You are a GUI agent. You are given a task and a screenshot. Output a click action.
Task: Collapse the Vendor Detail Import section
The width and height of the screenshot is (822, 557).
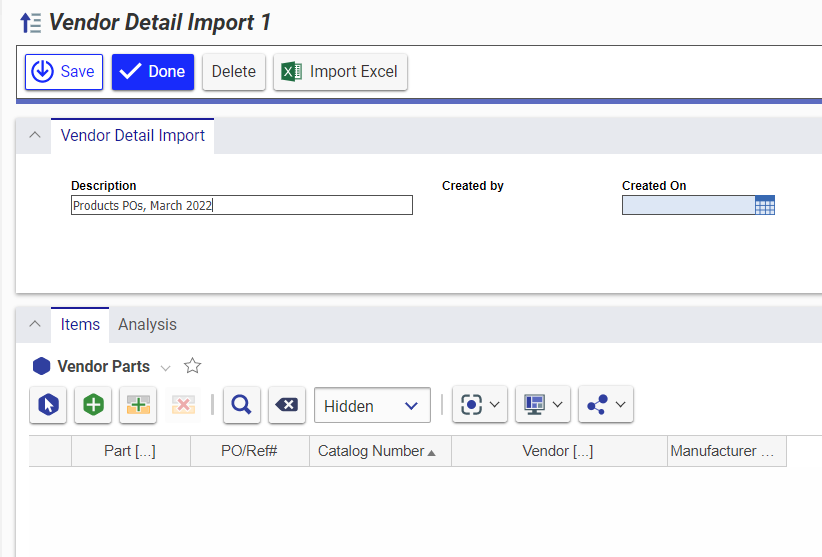[35, 135]
